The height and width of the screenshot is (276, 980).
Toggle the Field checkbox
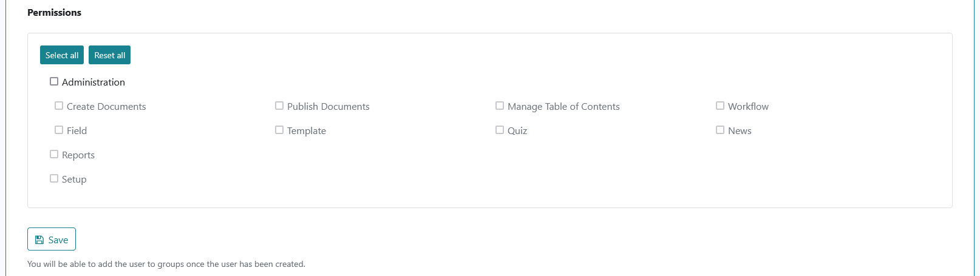coord(59,130)
